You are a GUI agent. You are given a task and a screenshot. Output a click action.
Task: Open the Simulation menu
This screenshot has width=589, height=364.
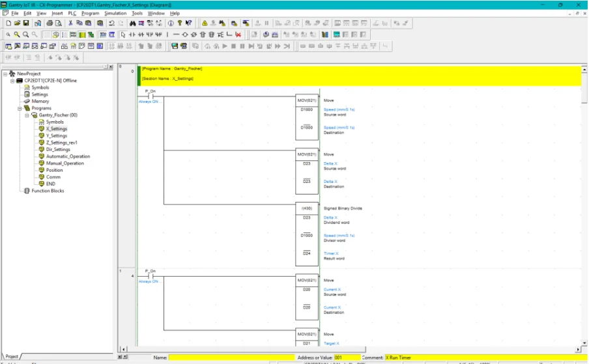(115, 13)
